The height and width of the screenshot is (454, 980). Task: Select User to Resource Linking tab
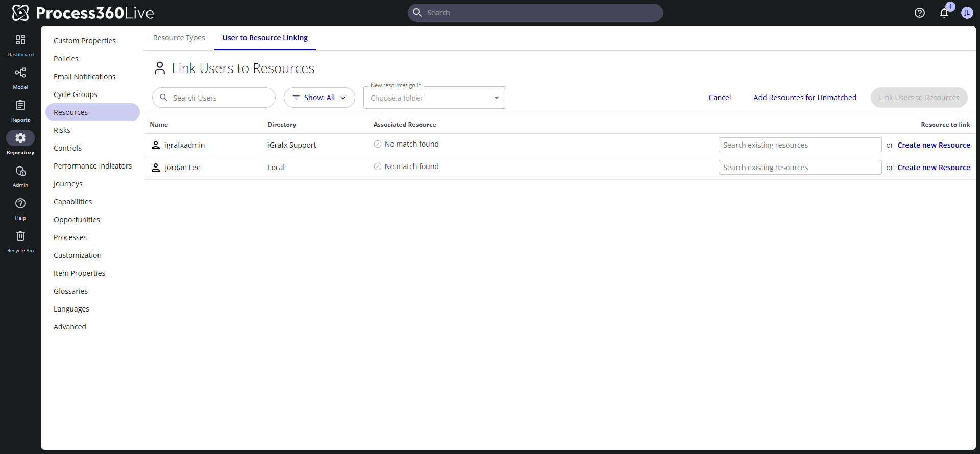pyautogui.click(x=265, y=38)
